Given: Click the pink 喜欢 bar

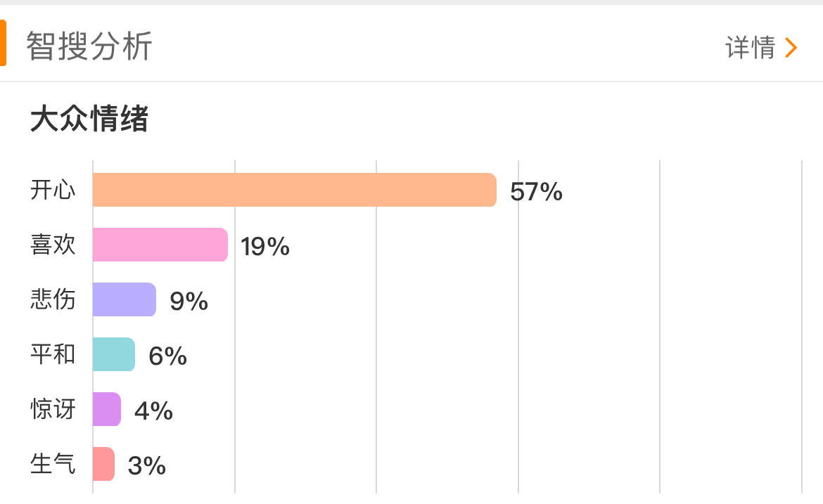Looking at the screenshot, I should pos(160,245).
